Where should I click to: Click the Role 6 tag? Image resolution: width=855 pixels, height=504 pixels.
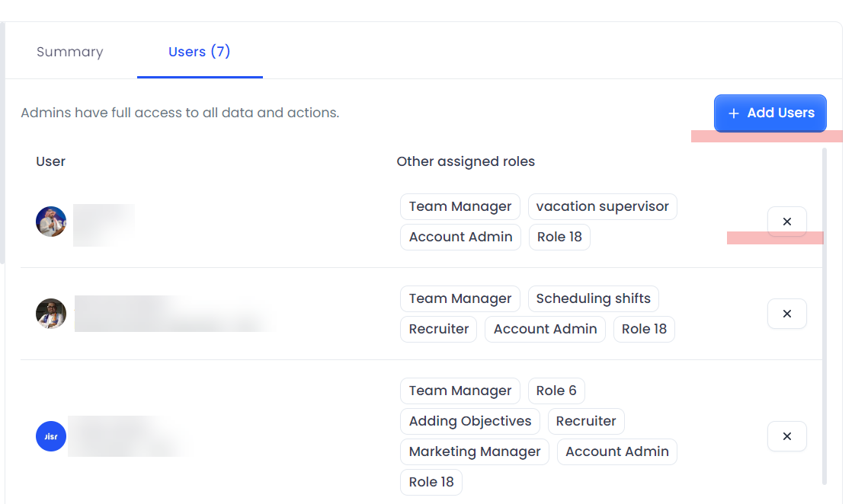(x=556, y=391)
